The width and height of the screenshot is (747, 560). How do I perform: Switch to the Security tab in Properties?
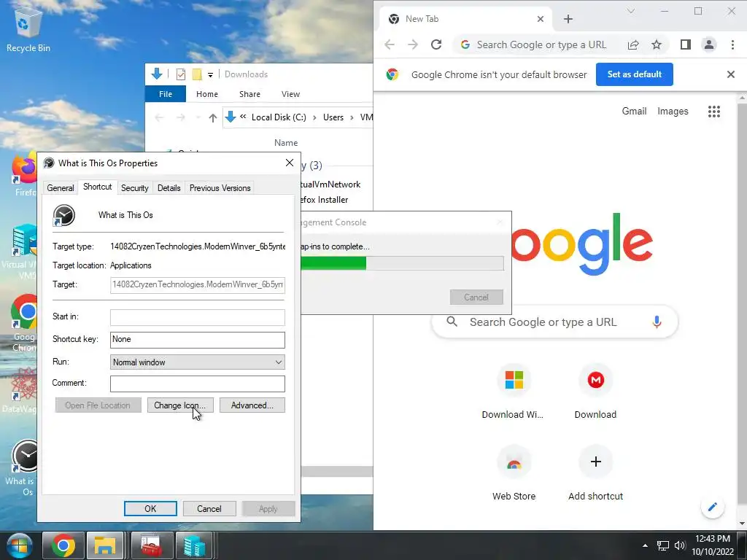coord(135,187)
